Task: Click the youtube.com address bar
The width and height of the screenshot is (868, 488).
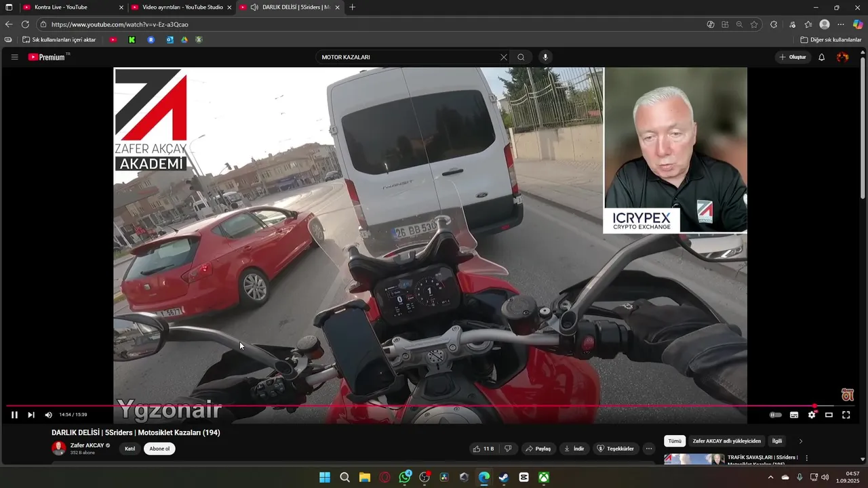Action: point(366,24)
